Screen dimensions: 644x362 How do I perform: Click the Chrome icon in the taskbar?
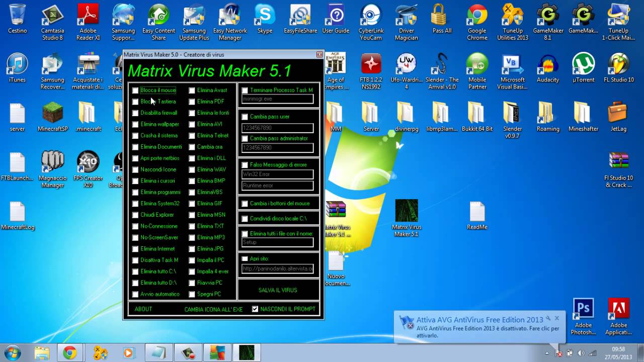pos(69,352)
